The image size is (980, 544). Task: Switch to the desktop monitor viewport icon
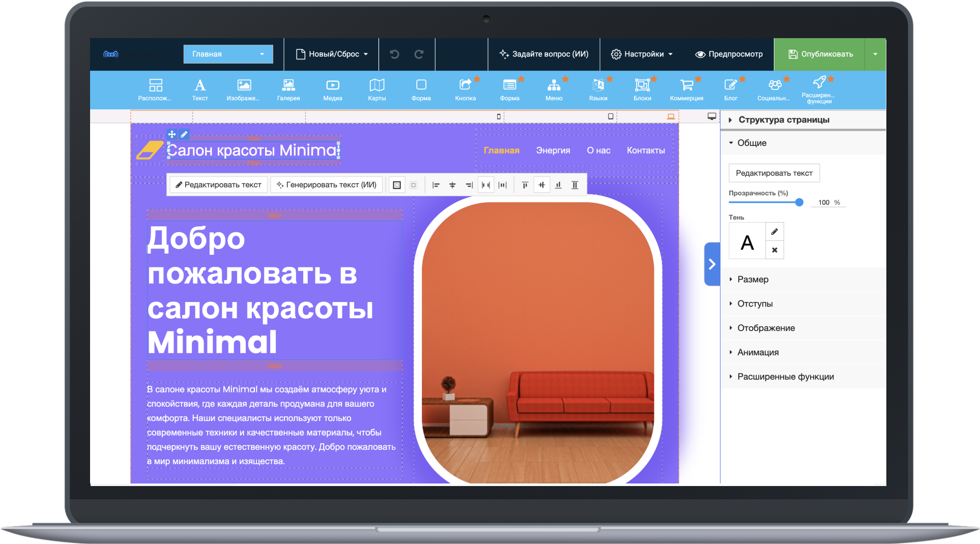click(x=712, y=116)
